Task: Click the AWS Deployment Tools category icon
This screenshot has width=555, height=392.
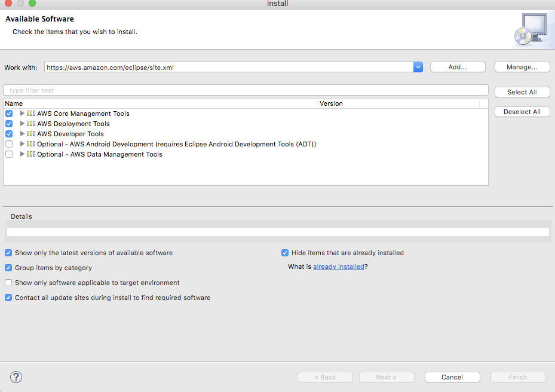Action: click(31, 124)
